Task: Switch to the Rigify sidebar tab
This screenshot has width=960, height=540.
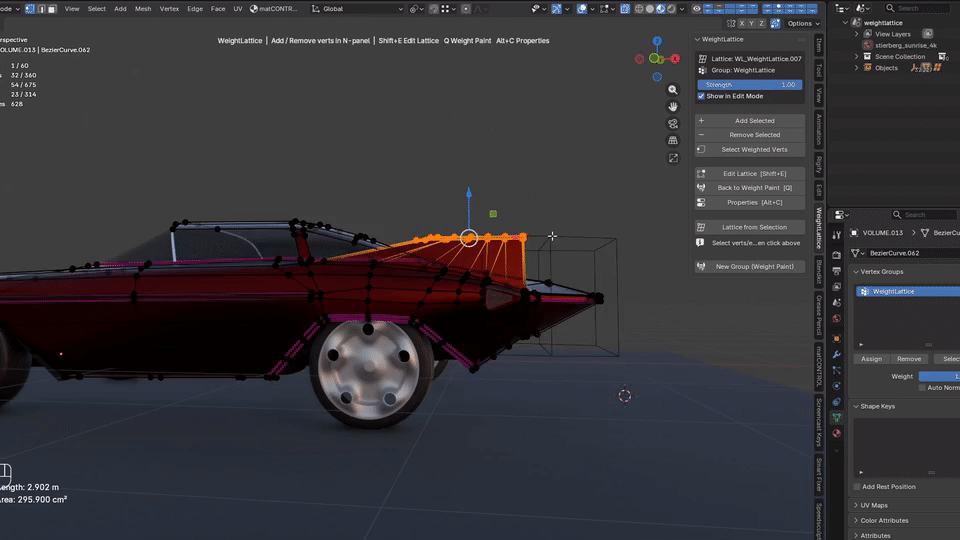Action: 819,165
